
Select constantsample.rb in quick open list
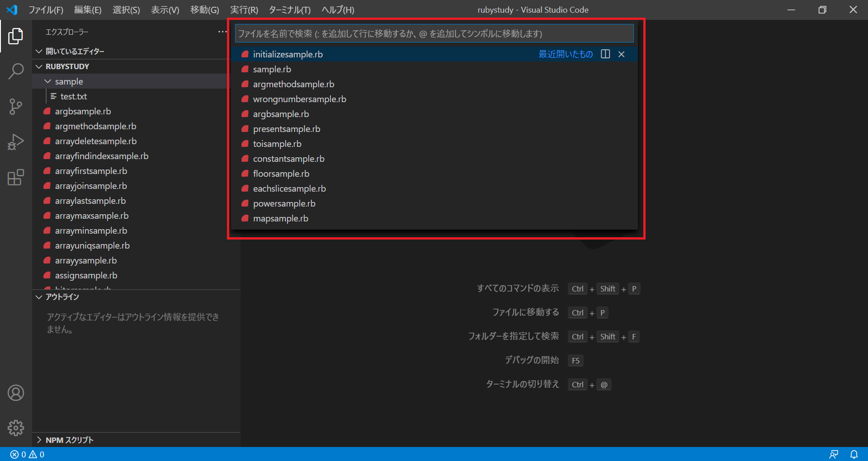coord(434,159)
